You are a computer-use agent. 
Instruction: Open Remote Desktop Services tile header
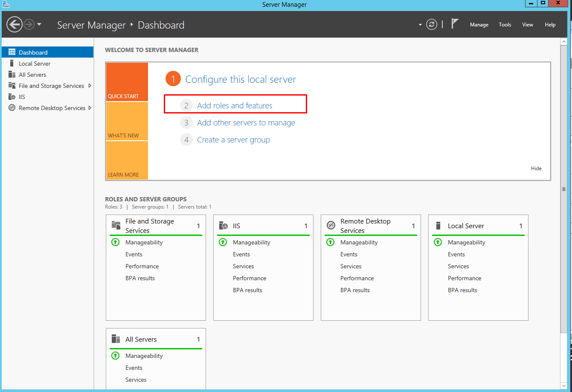tap(371, 226)
